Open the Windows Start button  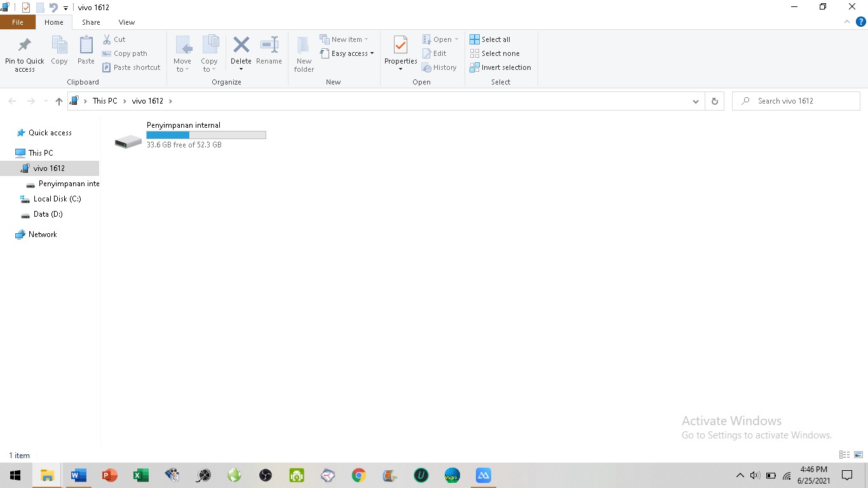15,475
